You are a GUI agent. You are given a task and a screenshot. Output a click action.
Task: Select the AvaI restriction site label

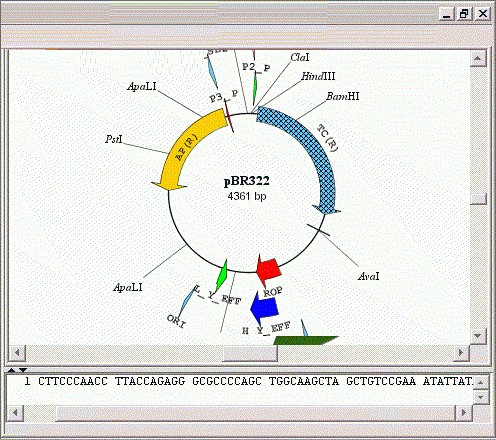click(368, 276)
